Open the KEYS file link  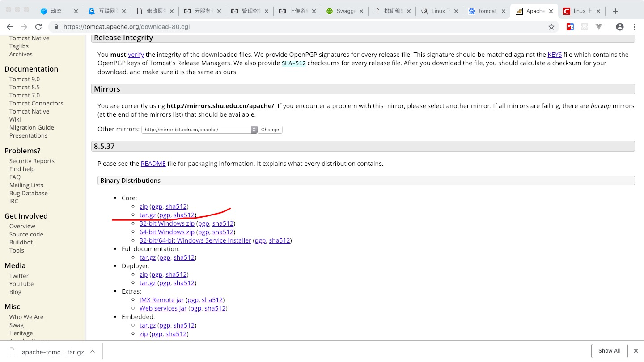click(x=555, y=55)
